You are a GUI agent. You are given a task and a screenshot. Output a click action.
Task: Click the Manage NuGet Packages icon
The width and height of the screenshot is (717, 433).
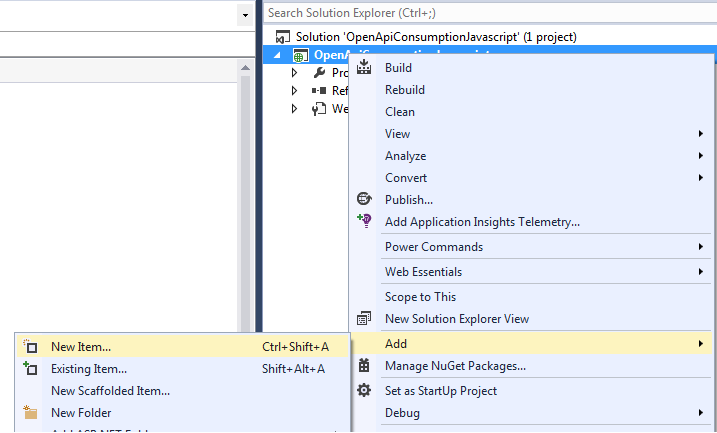[x=364, y=366]
